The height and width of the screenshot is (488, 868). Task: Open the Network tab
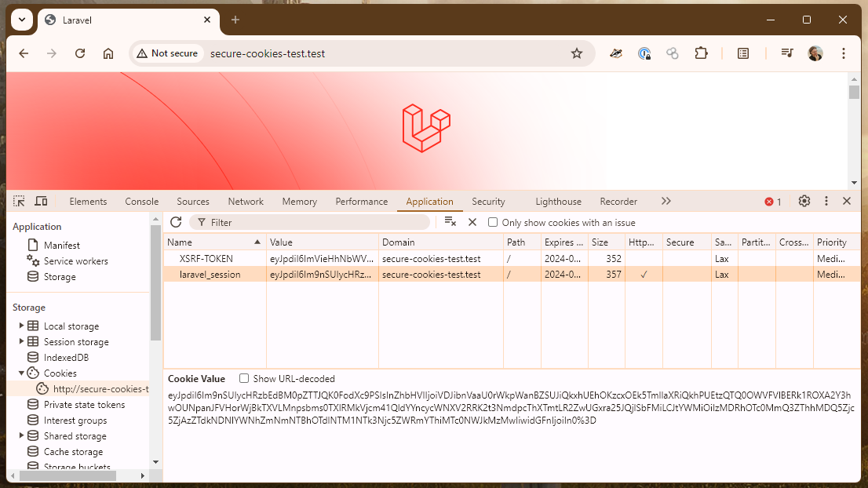[246, 202]
